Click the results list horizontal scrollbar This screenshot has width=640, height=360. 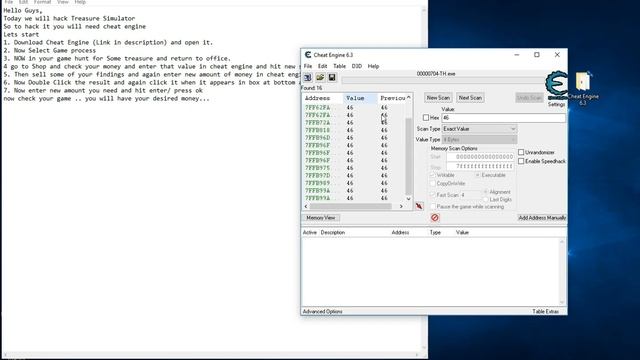[350, 207]
